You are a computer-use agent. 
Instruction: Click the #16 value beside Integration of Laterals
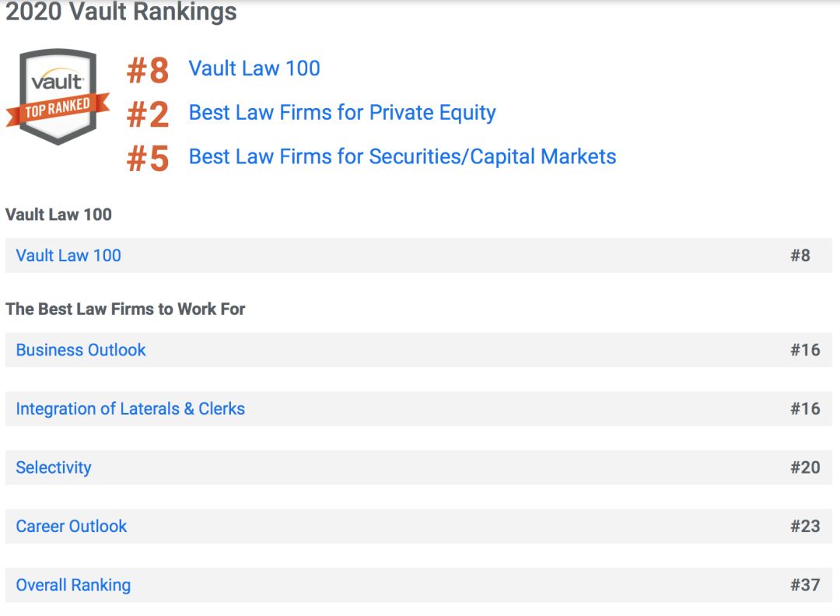pyautogui.click(x=805, y=408)
